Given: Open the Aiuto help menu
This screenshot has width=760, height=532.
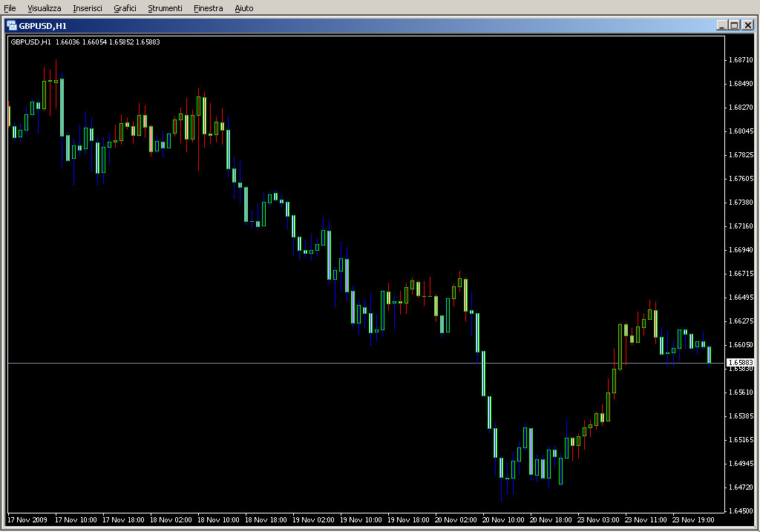Looking at the screenshot, I should tap(243, 8).
